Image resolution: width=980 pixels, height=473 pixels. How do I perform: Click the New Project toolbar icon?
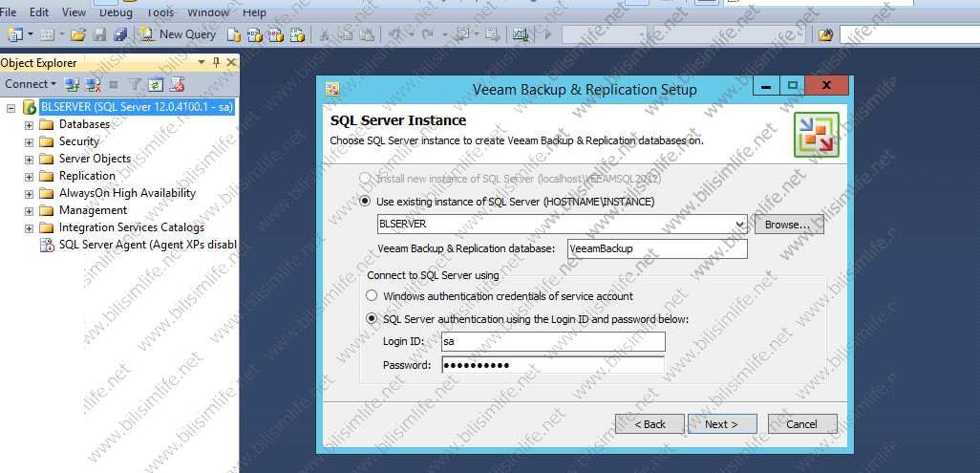pyautogui.click(x=15, y=34)
